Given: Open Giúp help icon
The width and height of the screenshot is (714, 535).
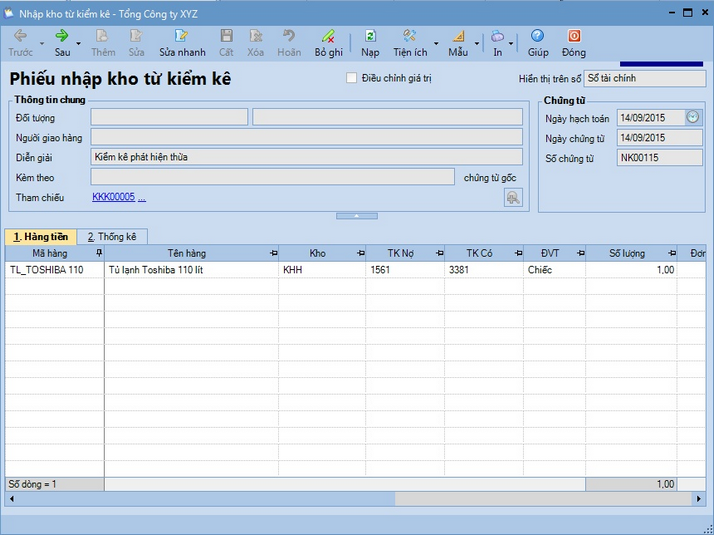Looking at the screenshot, I should coord(537,36).
